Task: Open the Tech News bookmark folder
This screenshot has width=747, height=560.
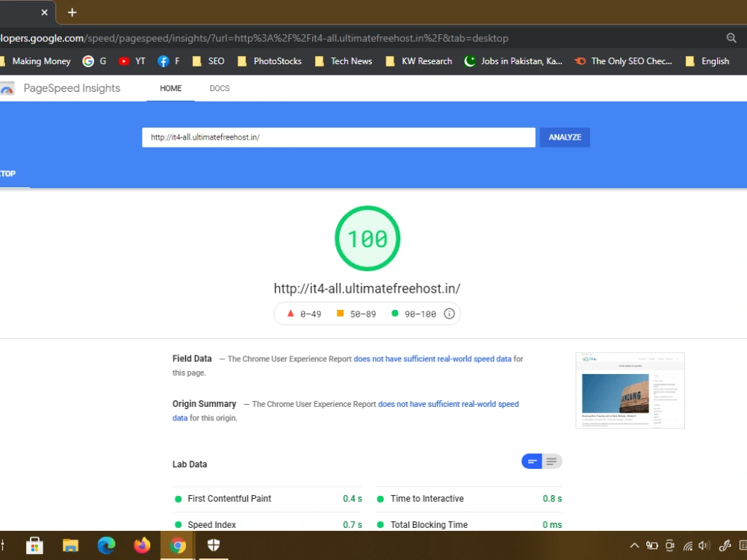Action: point(344,61)
